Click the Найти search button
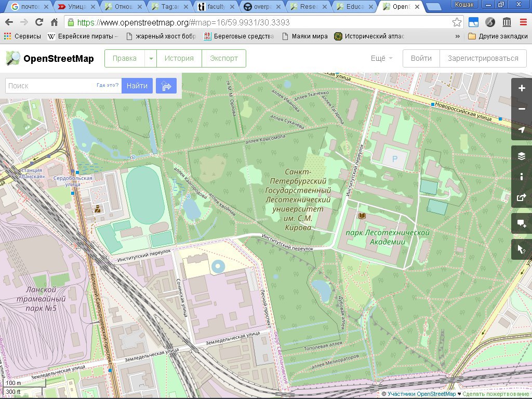 (137, 86)
